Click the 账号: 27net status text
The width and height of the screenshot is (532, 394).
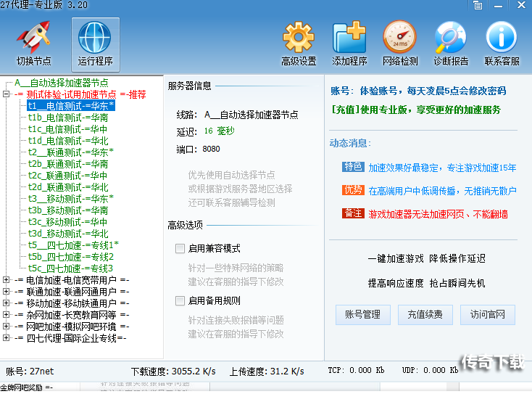[x=30, y=372]
